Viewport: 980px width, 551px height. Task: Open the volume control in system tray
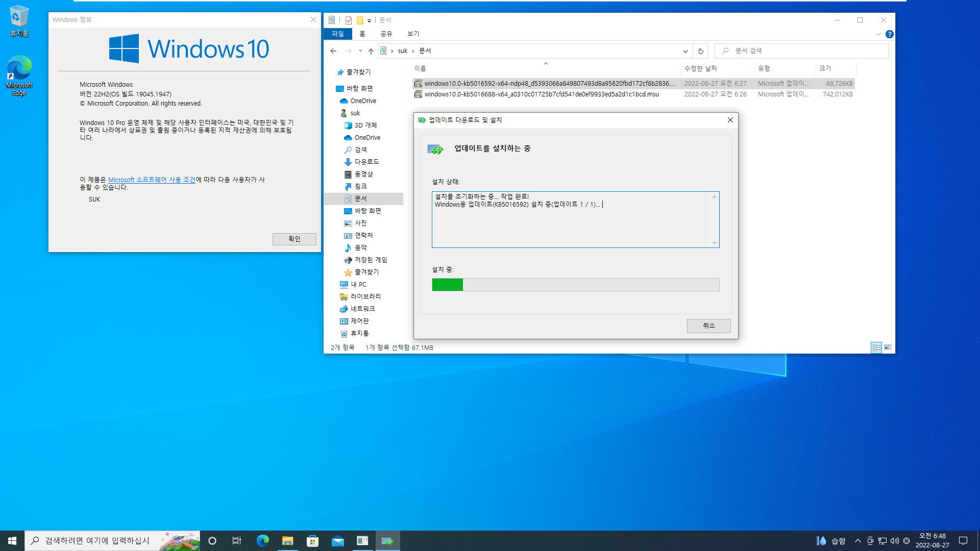pos(894,541)
